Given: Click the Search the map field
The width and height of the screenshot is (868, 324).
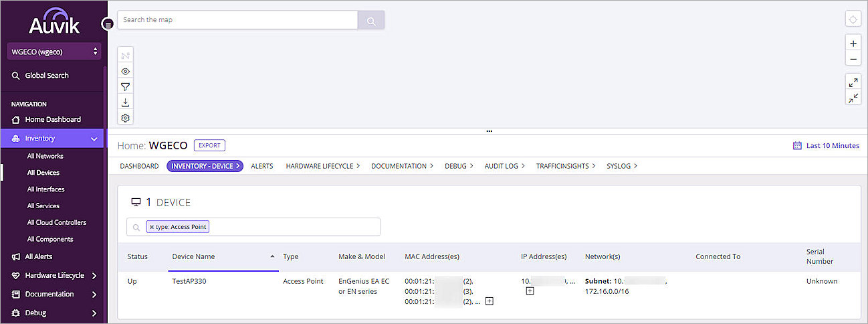Looking at the screenshot, I should click(x=237, y=20).
